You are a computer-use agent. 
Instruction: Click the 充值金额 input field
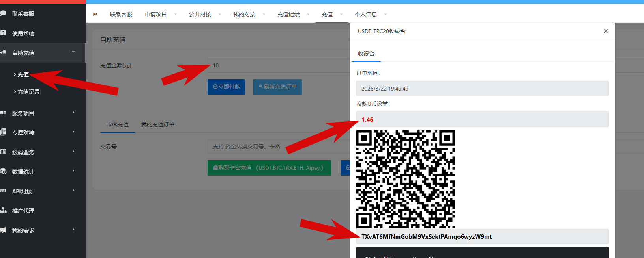[279, 65]
